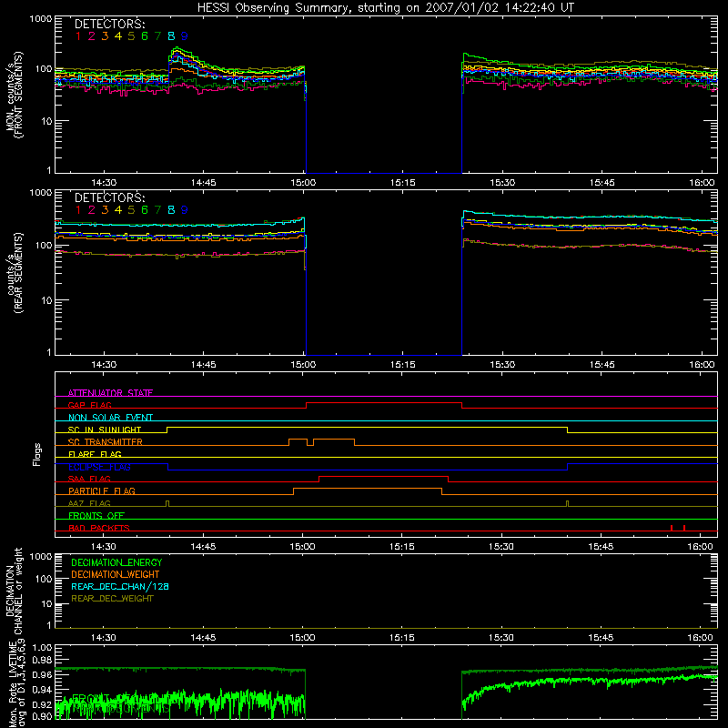The height and width of the screenshot is (728, 728).
Task: Click the DECIMATION_ENERGY legend entry
Action: pos(116,562)
